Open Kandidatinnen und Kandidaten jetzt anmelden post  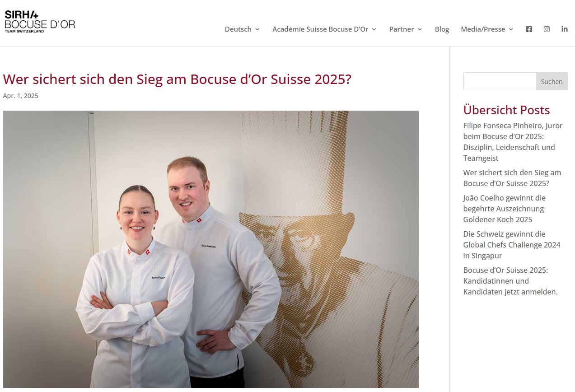[510, 281]
